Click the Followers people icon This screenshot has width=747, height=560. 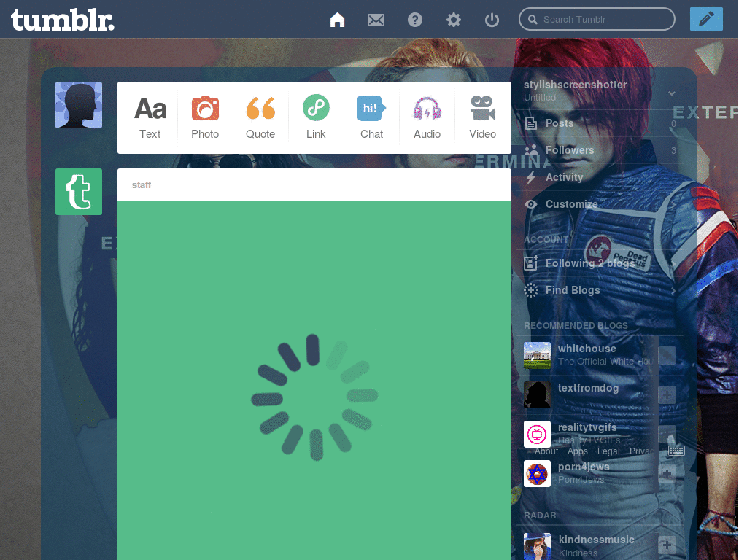coord(531,150)
